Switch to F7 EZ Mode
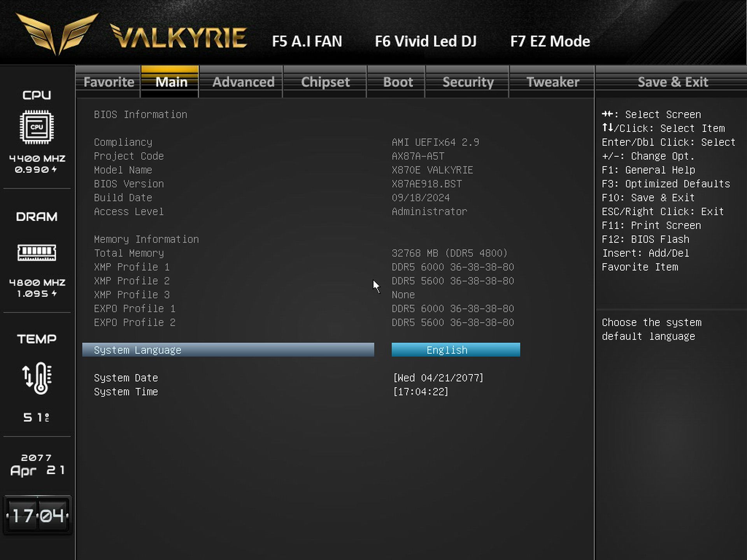The width and height of the screenshot is (747, 560). point(550,41)
